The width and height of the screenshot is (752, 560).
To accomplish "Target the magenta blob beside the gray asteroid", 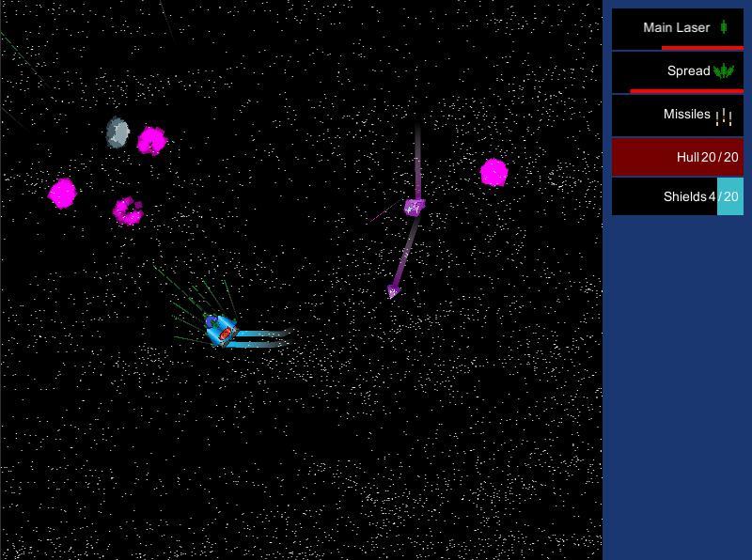I will point(152,141).
